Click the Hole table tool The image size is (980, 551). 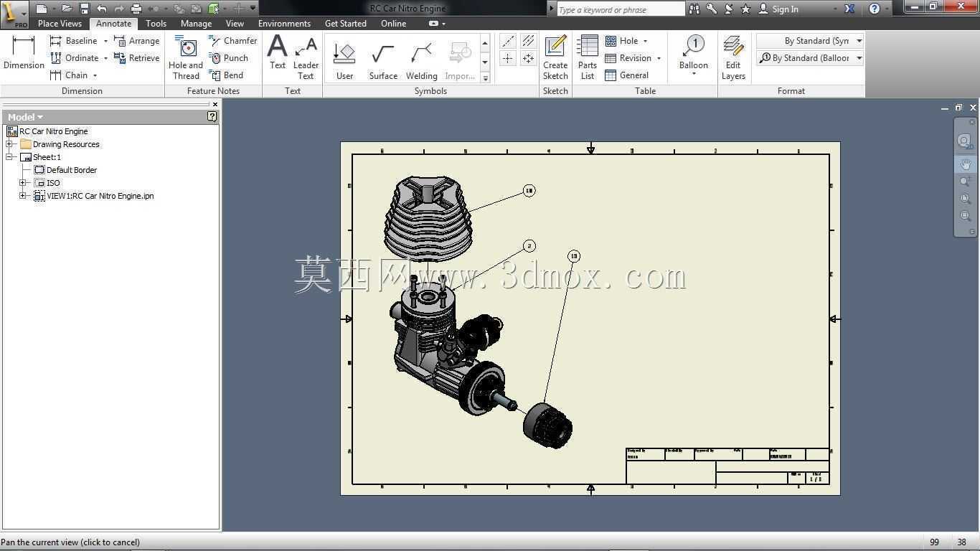[621, 41]
